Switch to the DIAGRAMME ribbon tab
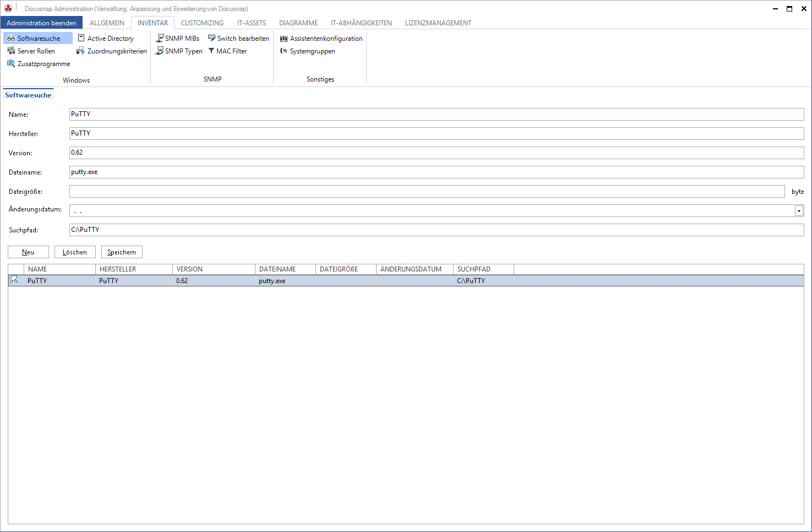This screenshot has height=532, width=812. tap(298, 23)
